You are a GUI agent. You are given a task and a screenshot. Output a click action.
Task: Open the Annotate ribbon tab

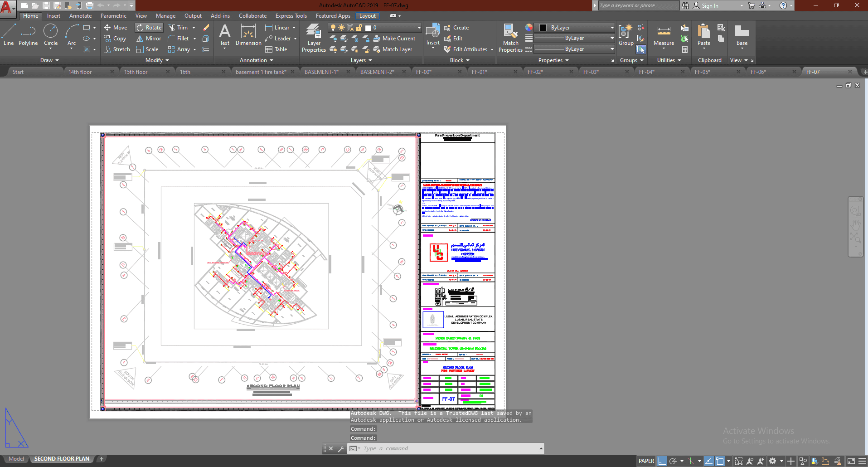[80, 16]
